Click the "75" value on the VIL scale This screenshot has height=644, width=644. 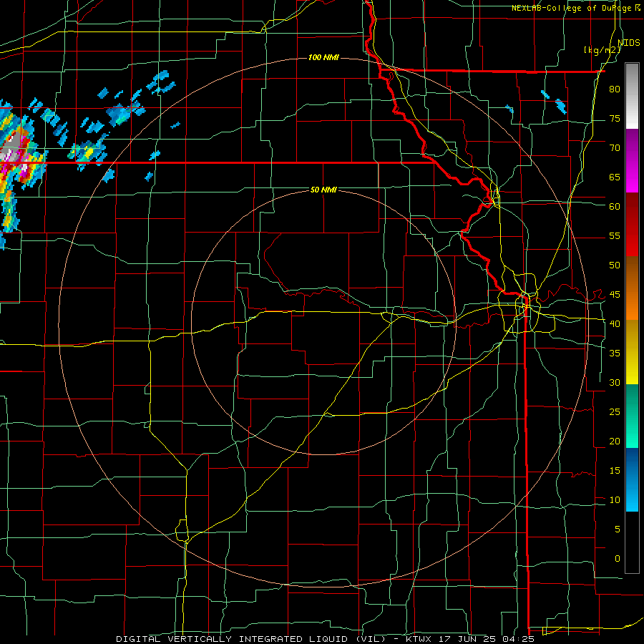(615, 118)
